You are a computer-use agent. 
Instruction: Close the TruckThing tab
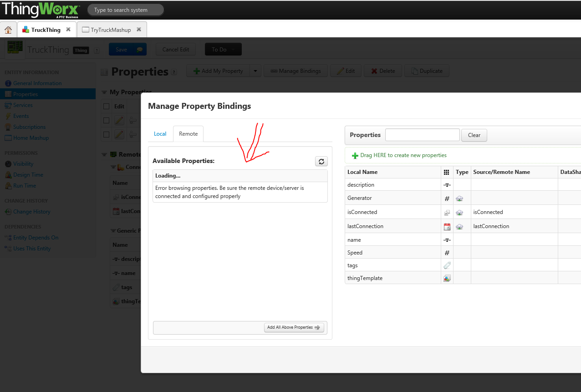(x=68, y=30)
